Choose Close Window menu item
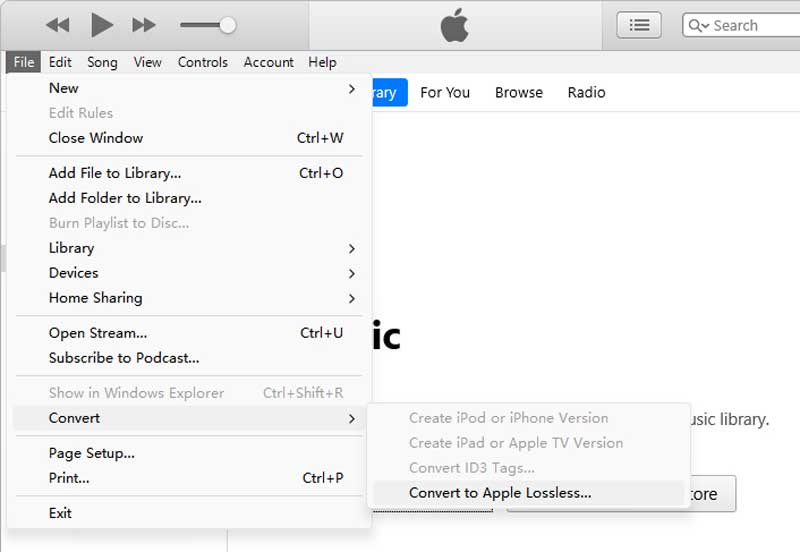Screen dimensions: 800x552 coord(189,138)
